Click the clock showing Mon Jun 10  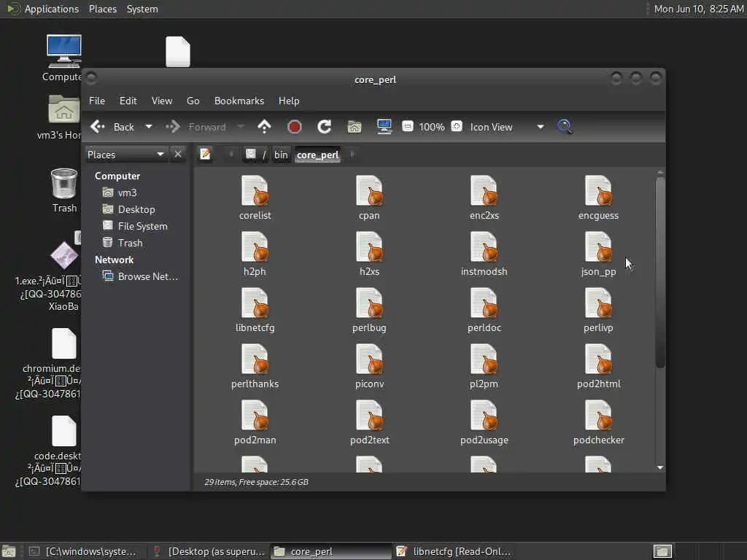tap(698, 9)
